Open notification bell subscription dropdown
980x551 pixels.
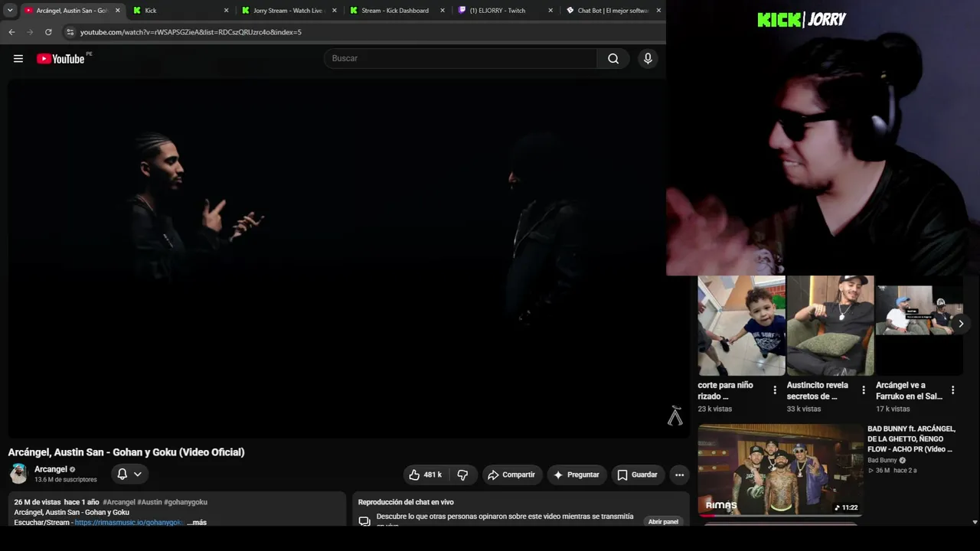coord(129,474)
